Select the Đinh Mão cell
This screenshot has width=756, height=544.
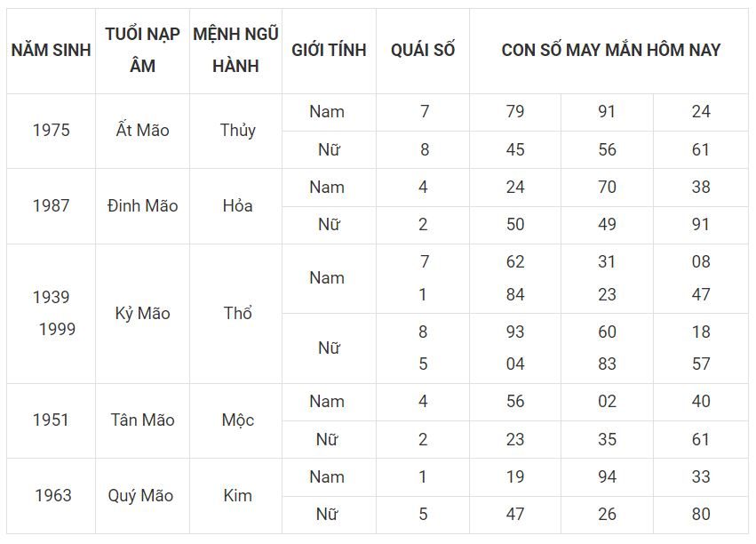142,206
